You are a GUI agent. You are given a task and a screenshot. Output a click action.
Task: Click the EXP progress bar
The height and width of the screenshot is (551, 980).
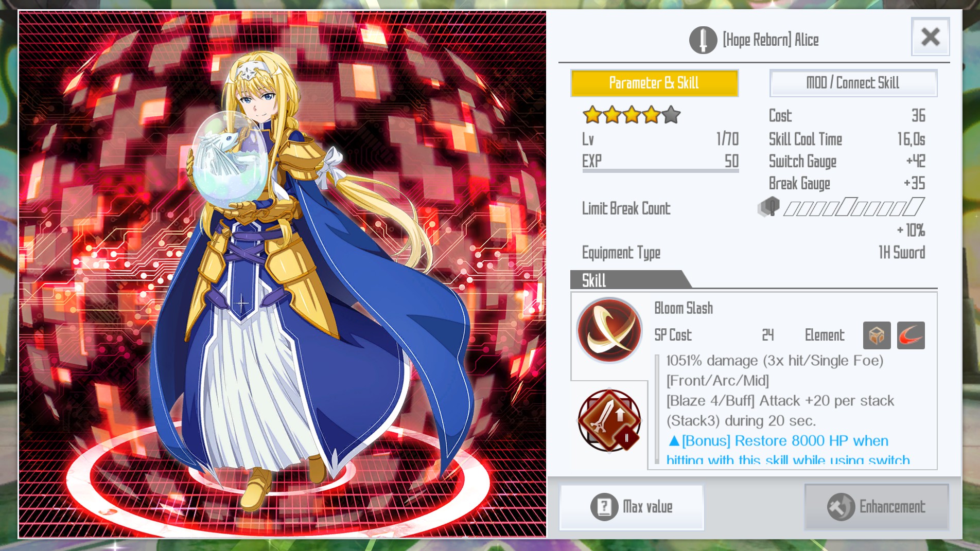coord(660,171)
